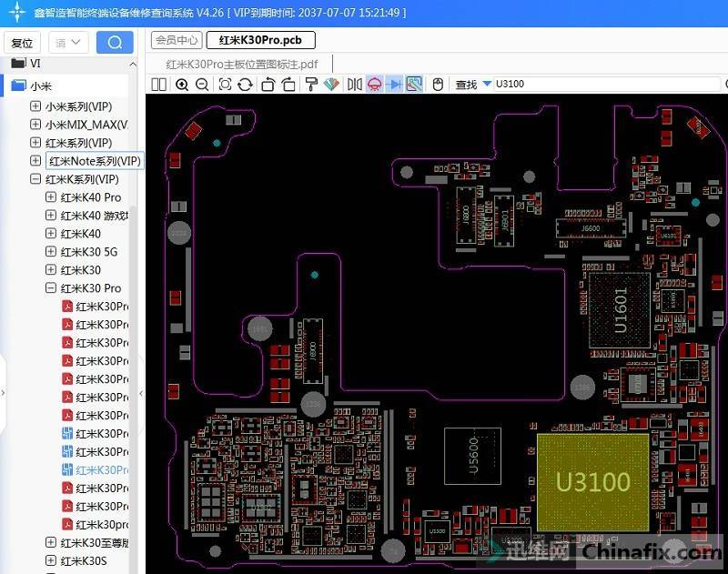The height and width of the screenshot is (574, 728).
Task: Click the split view layout icon
Action: [159, 85]
